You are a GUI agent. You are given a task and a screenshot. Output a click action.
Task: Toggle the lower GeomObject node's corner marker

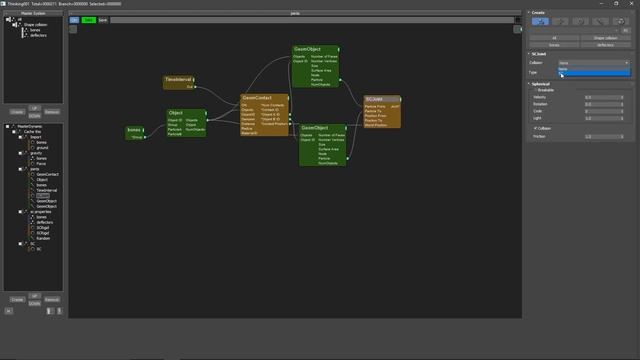click(346, 128)
